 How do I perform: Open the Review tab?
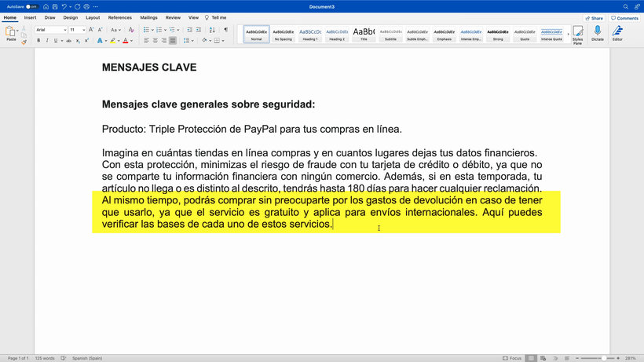coord(173,17)
